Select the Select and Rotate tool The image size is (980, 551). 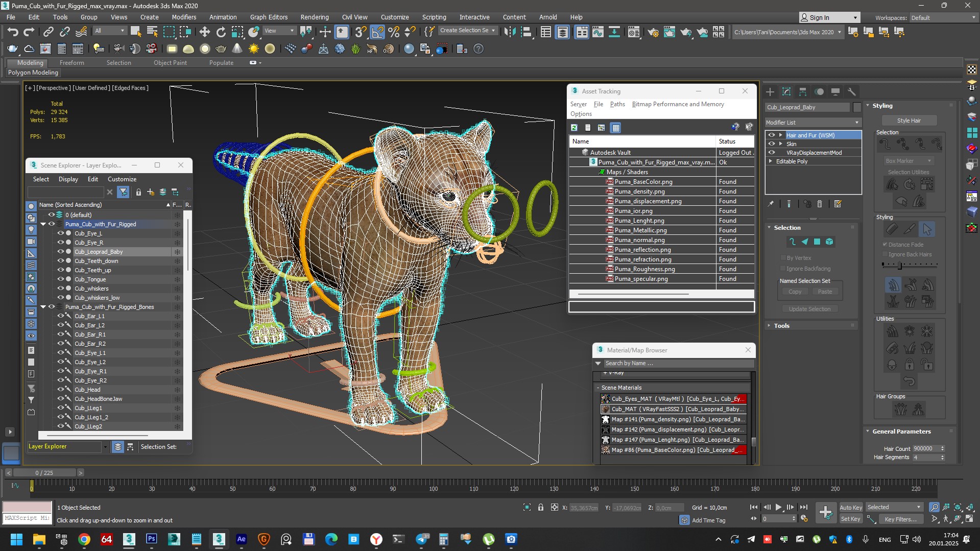click(221, 32)
